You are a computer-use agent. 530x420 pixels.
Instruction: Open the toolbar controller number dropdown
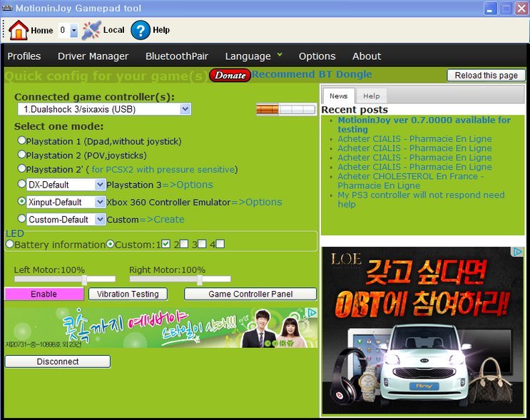tap(74, 31)
